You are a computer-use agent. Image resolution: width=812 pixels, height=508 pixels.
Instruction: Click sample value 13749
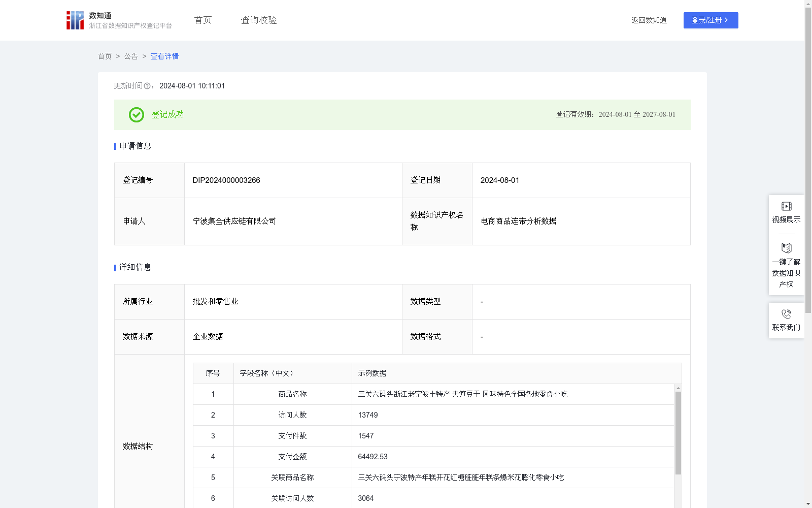368,415
